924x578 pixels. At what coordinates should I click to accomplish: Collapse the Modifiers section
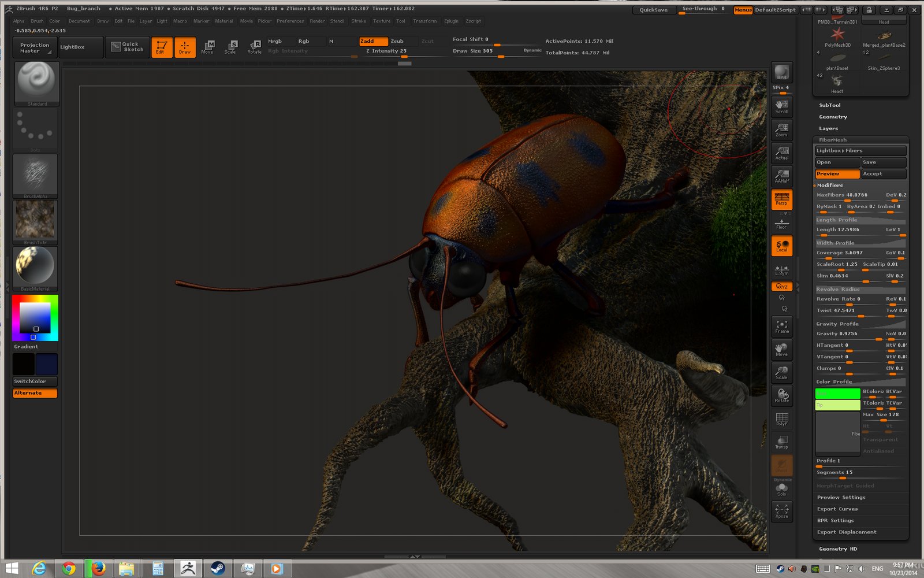pyautogui.click(x=830, y=186)
